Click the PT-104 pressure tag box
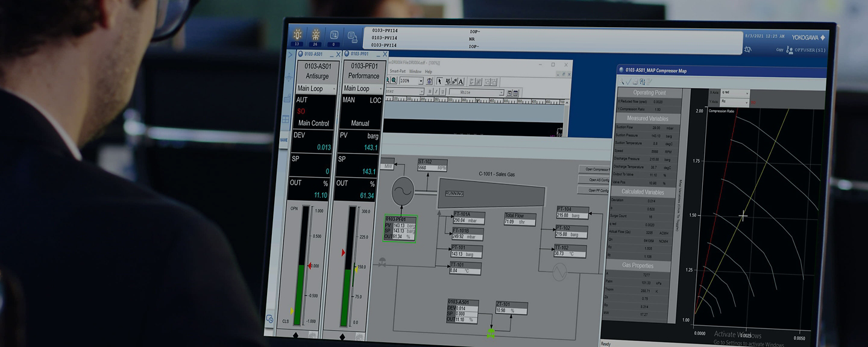Image resolution: width=868 pixels, height=347 pixels. [573, 212]
